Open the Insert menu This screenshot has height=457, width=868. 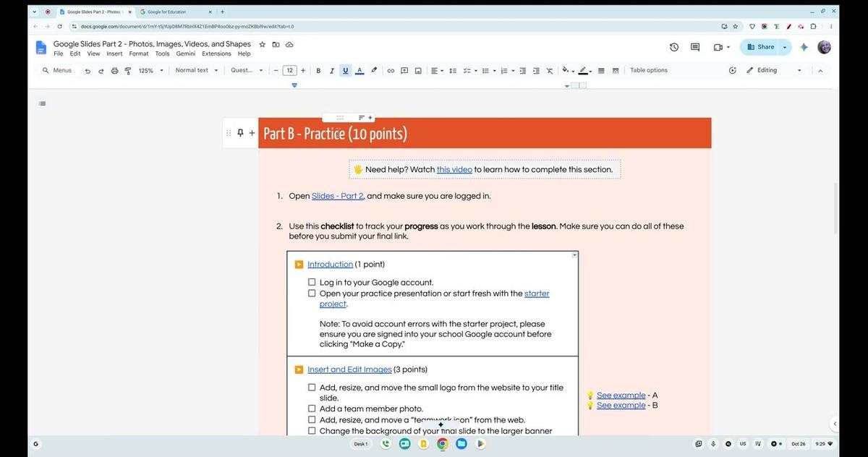pos(114,54)
